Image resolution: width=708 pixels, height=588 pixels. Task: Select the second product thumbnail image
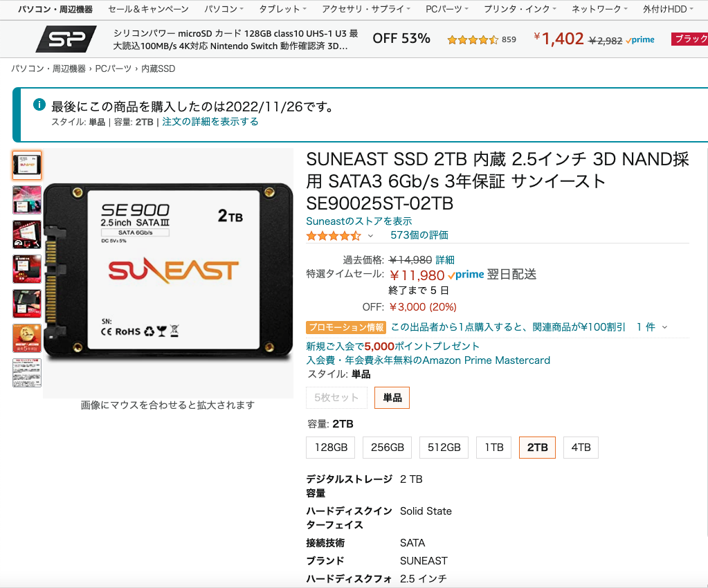click(27, 200)
